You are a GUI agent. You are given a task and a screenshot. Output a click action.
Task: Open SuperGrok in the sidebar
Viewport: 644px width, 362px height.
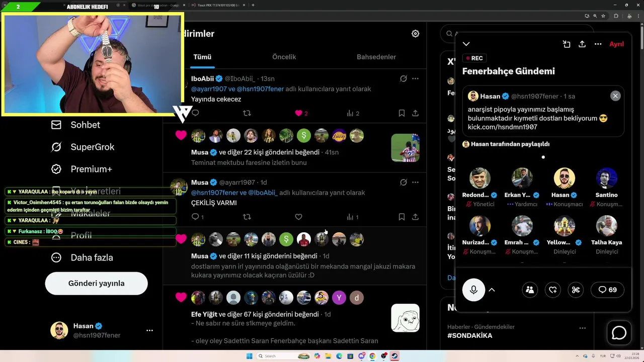[83, 147]
